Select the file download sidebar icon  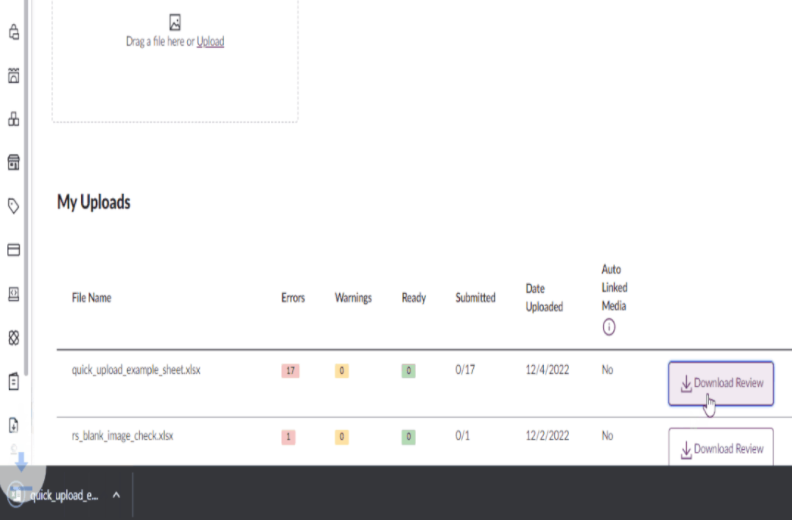(14, 425)
